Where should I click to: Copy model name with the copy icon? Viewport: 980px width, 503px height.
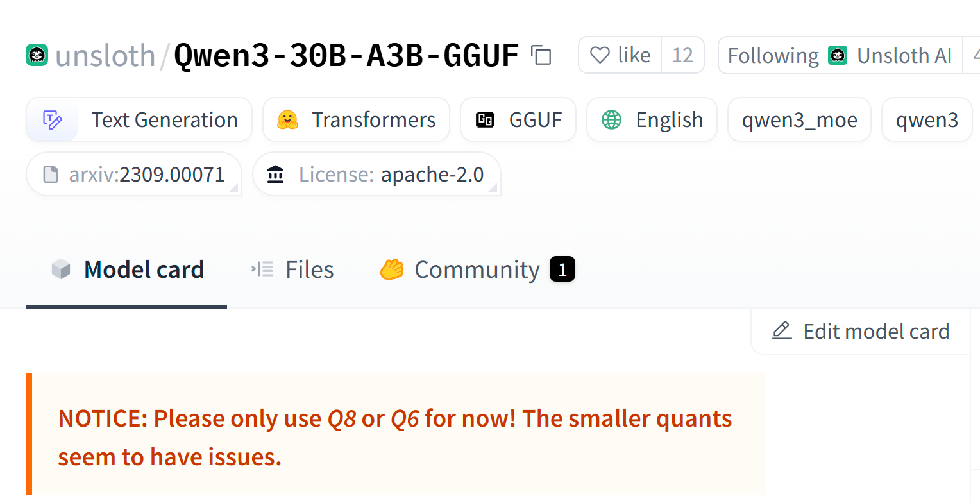pyautogui.click(x=541, y=55)
